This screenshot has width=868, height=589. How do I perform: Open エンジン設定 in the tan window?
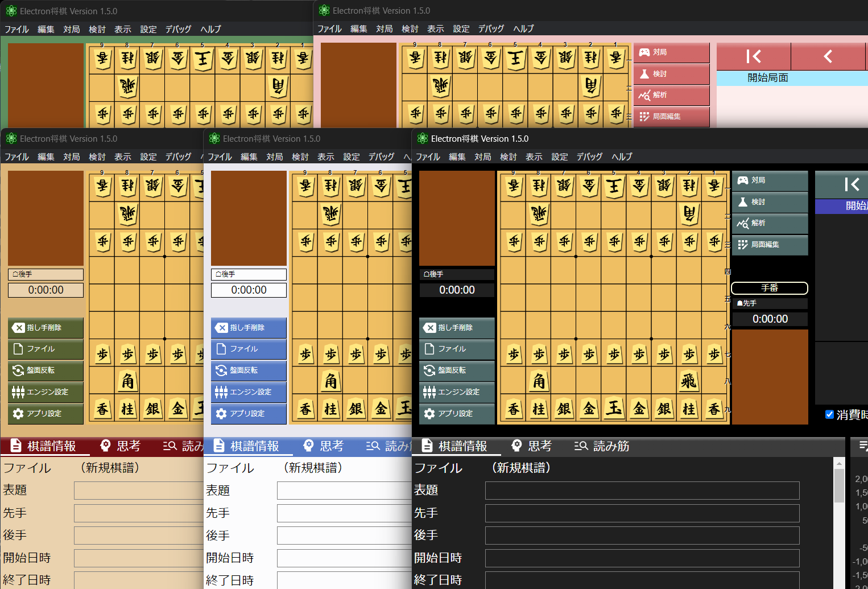click(46, 392)
